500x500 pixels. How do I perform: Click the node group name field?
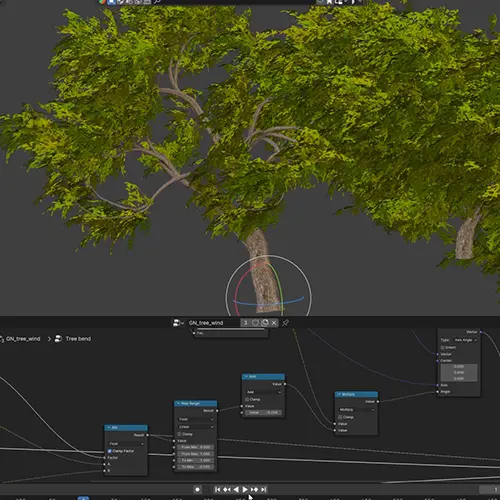tap(213, 323)
